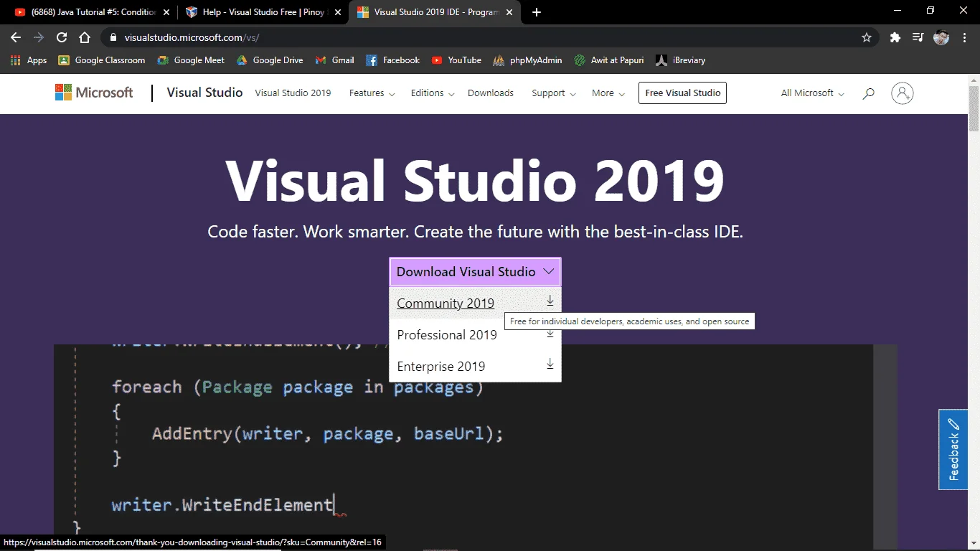Go back to the previous page
The width and height of the screenshot is (980, 551).
tap(16, 37)
